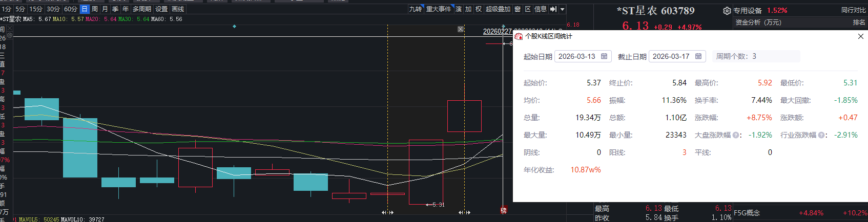Close the selected interval overlay on chart
Viewport: 868px width, 222px height.
(x=461, y=29)
